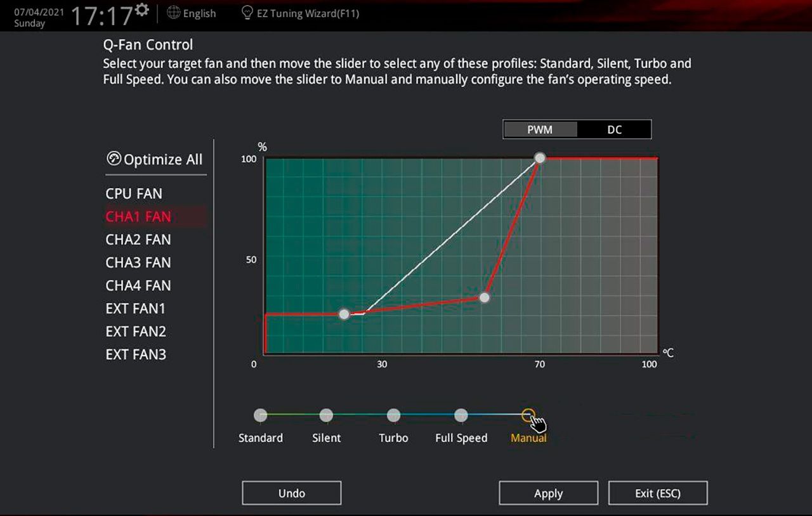
Task: Open EZ Tuning Wizard lightbulb icon
Action: 247,13
